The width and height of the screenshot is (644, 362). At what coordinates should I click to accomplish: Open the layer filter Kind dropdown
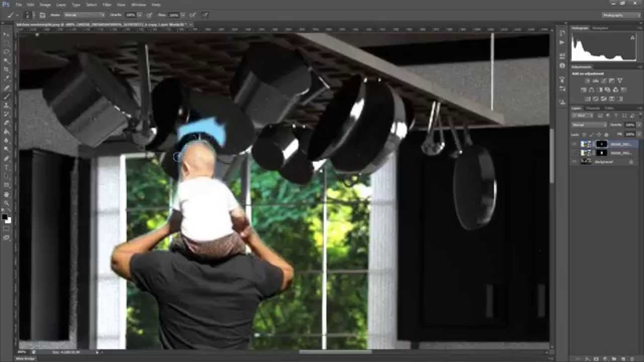point(582,116)
